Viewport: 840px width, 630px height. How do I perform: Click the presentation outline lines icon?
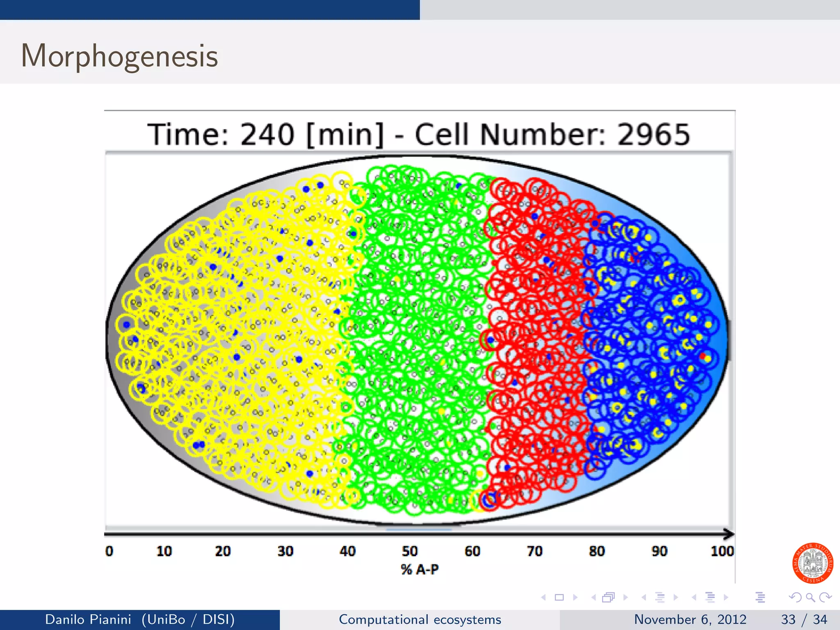point(760,598)
